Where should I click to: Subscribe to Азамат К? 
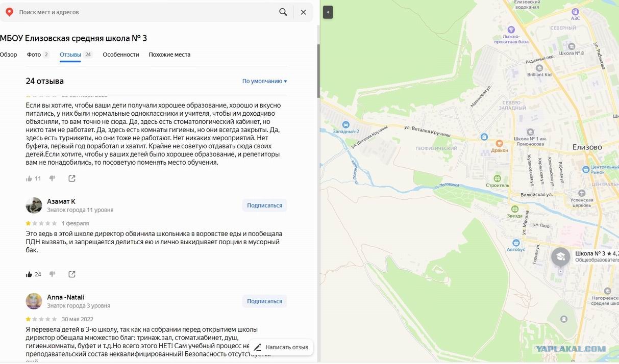[264, 205]
